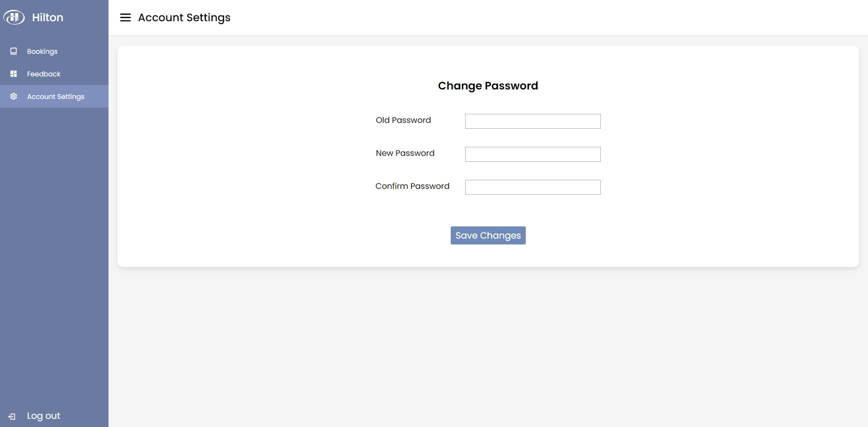Click the Account Settings page title
This screenshot has width=868, height=427.
point(184,18)
